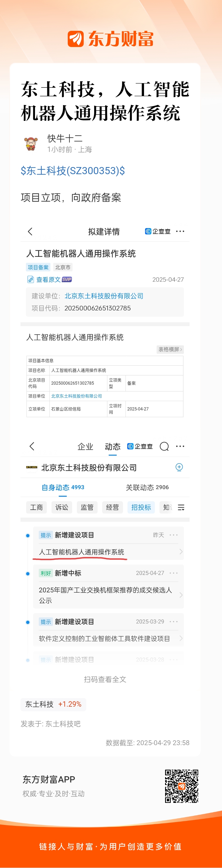Open more options on 拟建详情 header

click(180, 231)
